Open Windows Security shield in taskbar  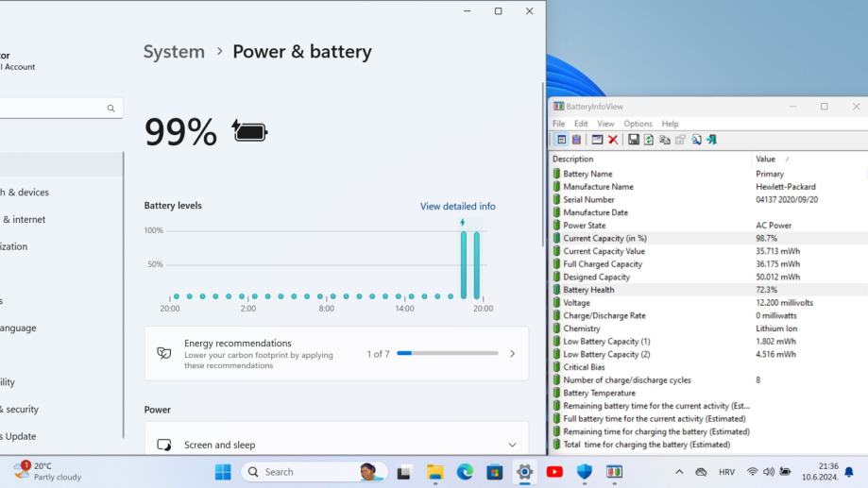[584, 472]
